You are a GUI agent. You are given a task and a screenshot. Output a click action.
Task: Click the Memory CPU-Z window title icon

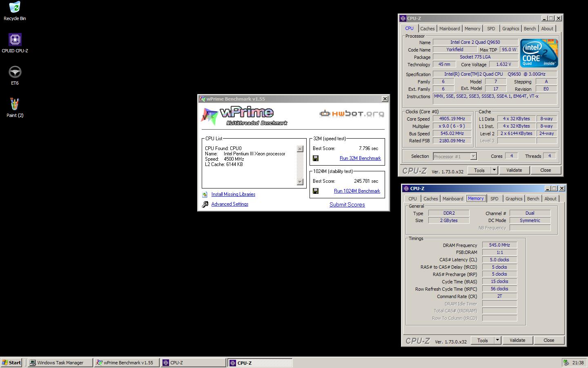[406, 188]
